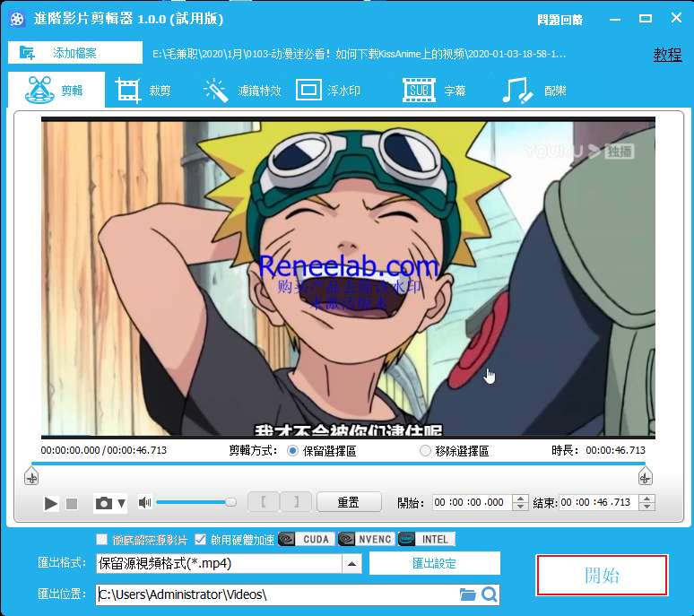
Task: Click the blue timeline progress bar
Action: (x=338, y=464)
